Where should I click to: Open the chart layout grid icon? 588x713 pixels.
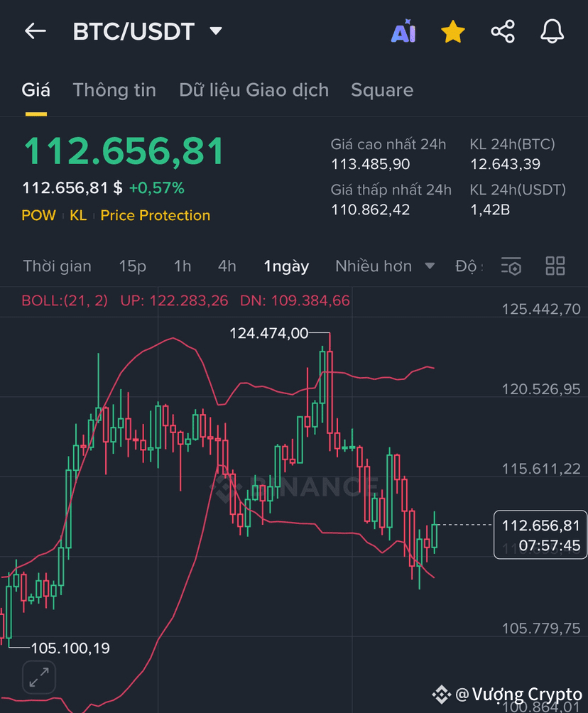555,266
